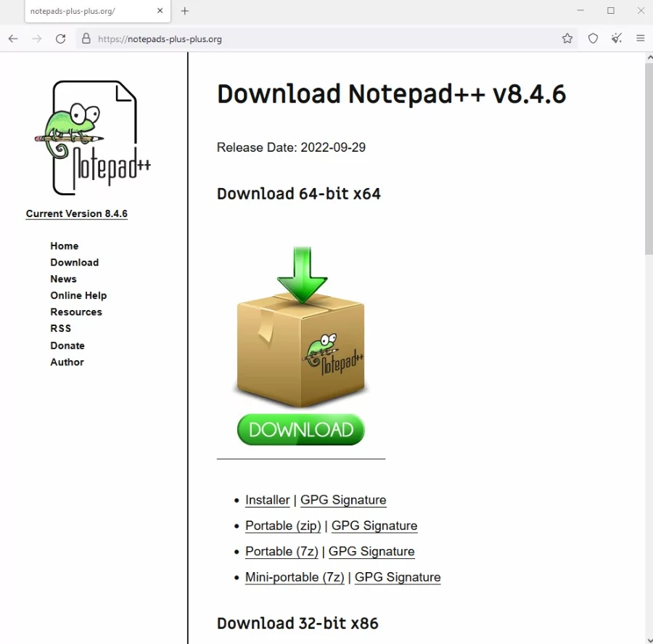Open Donate in sidebar menu

(67, 346)
